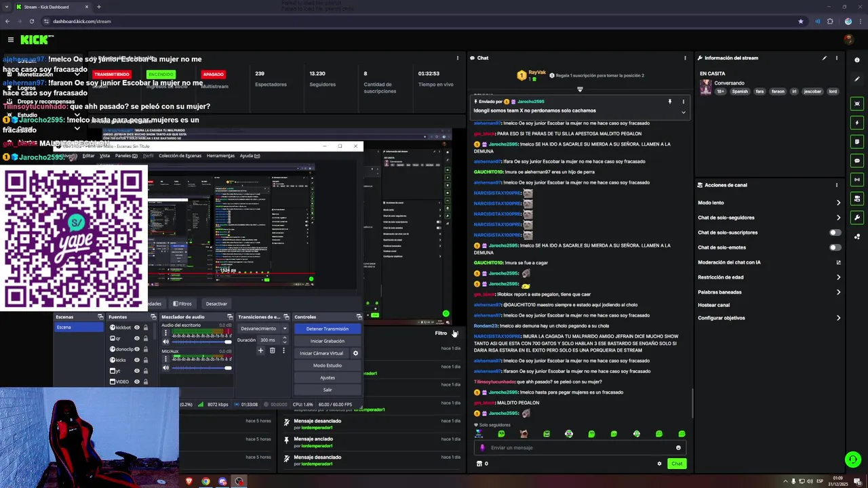Hide the donoclip source with its eye icon
This screenshot has width=868, height=488.
pyautogui.click(x=137, y=349)
